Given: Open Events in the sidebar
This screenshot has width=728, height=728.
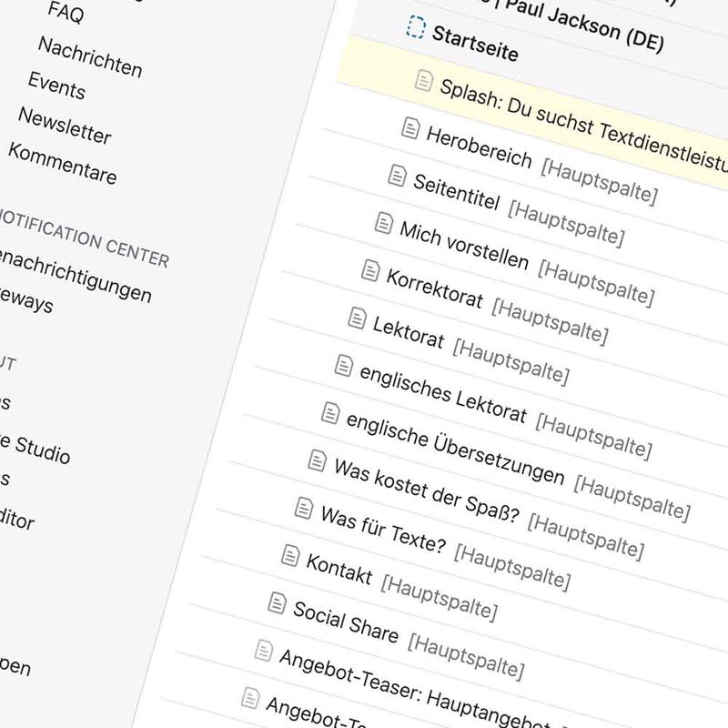Looking at the screenshot, I should click(x=56, y=86).
